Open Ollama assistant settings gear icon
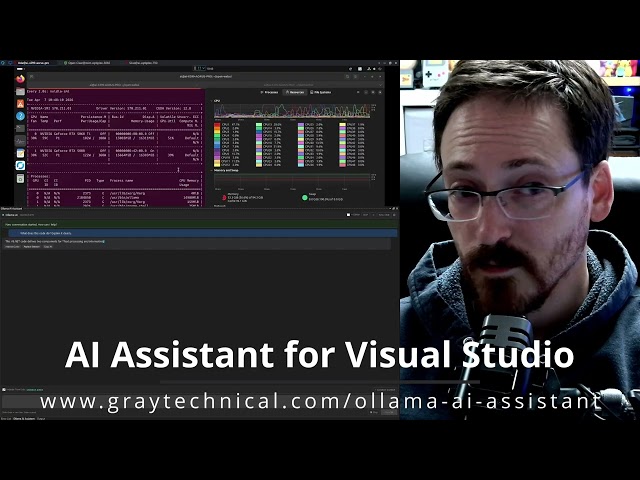Image resolution: width=640 pixels, height=480 pixels. point(394,215)
